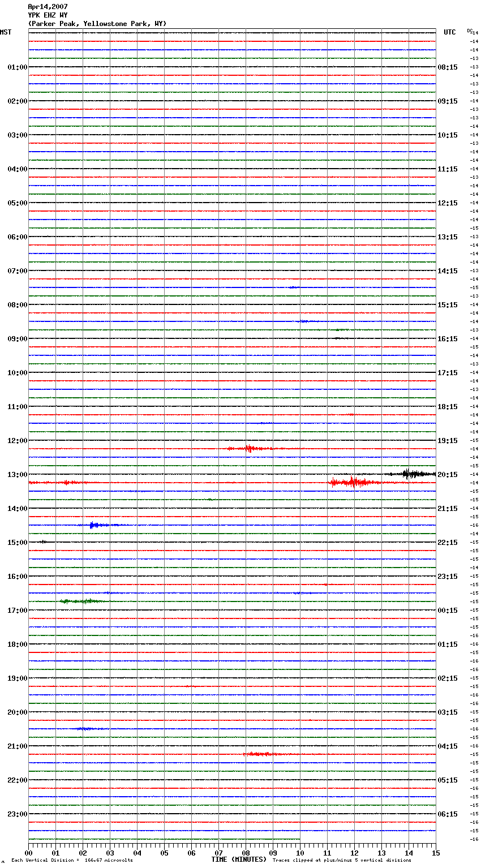Select the 17:00 MST time label
This screenshot has width=481, height=868.
click(17, 611)
